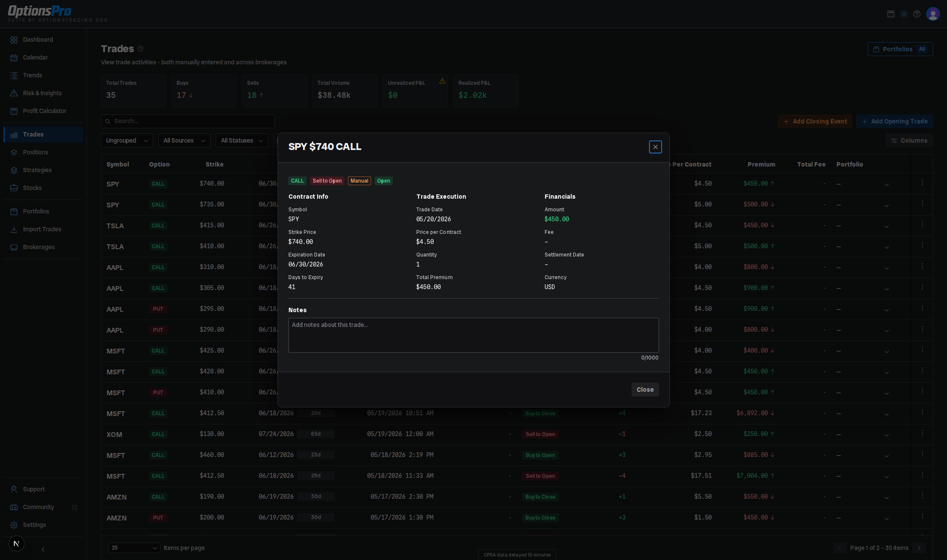The height and width of the screenshot is (560, 947).
Task: Sort by the Strike column header
Action: pos(214,164)
